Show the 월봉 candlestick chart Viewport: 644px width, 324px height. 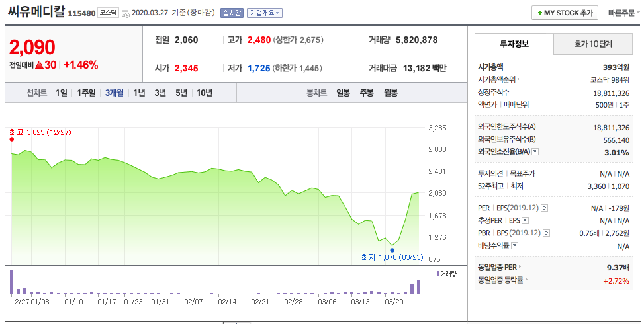point(391,93)
